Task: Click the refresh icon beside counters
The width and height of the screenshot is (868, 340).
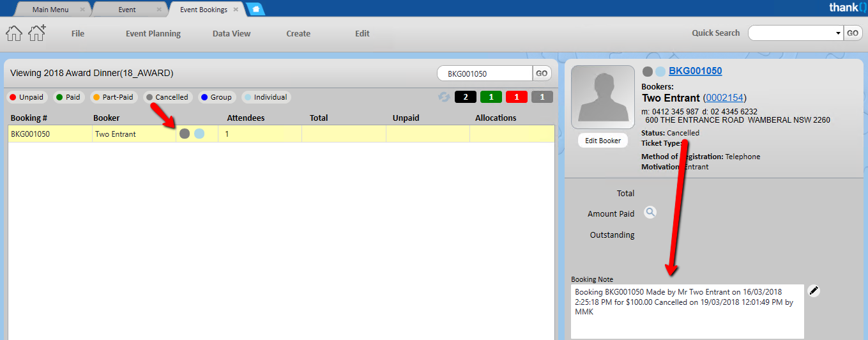Action: [443, 97]
